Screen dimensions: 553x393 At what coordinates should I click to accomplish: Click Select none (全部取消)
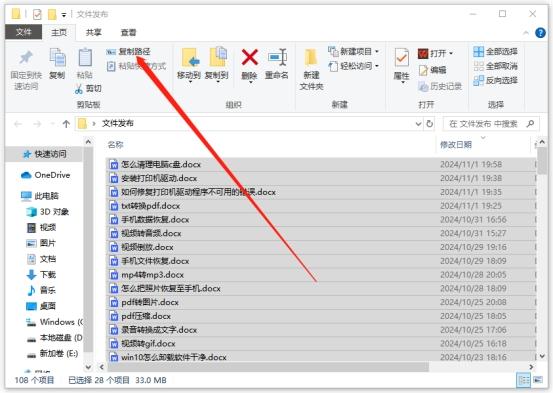tap(495, 66)
